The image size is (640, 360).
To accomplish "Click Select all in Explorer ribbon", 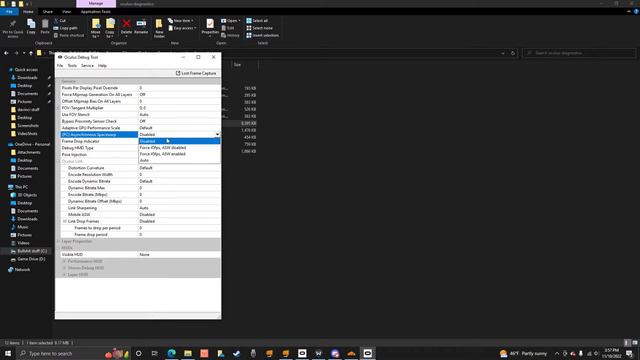I will pyautogui.click(x=257, y=20).
